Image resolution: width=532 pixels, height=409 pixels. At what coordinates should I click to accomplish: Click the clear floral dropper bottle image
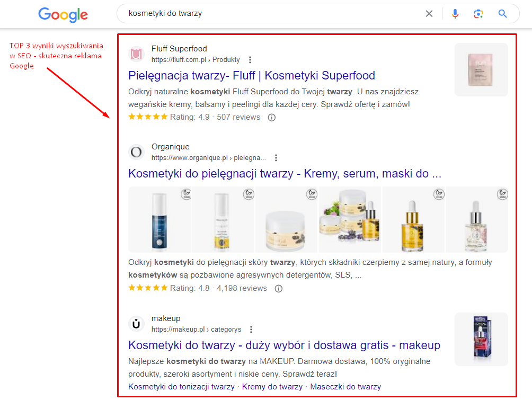pyautogui.click(x=477, y=219)
